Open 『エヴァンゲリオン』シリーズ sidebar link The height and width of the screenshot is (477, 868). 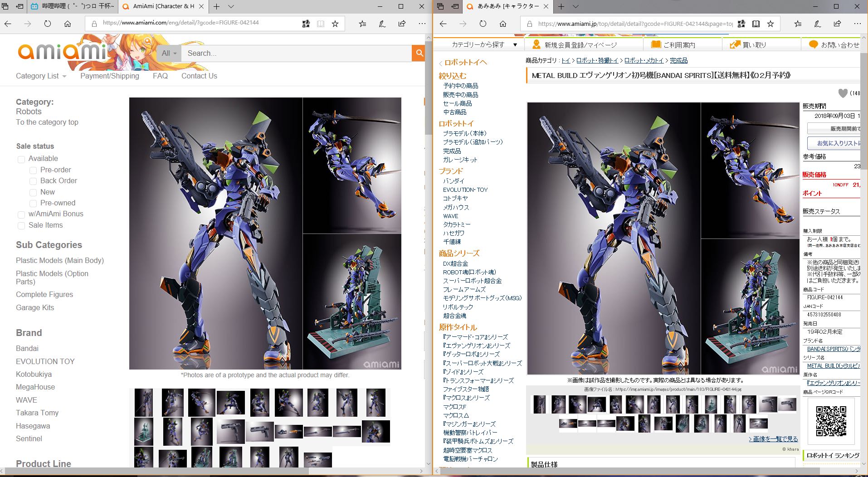click(477, 346)
